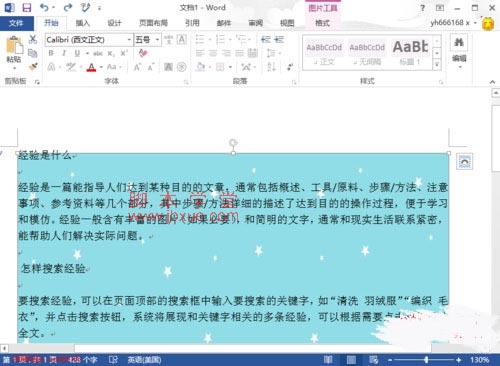Click the multilevel list icon
Image resolution: width=500 pixels, height=366 pixels.
click(x=241, y=39)
